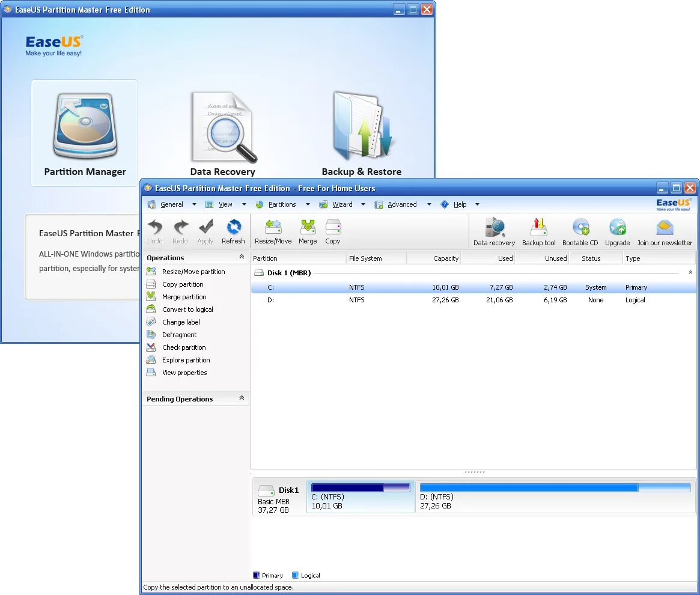Sort by the File System column header
This screenshot has height=595, width=700.
[376, 258]
